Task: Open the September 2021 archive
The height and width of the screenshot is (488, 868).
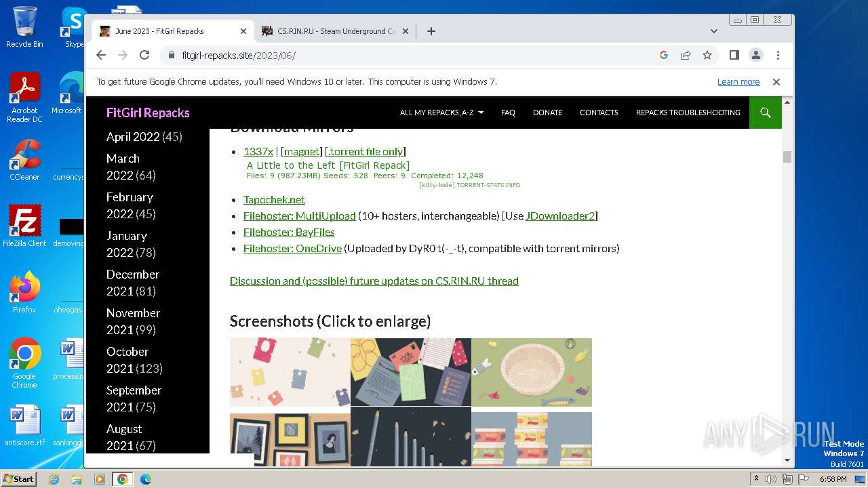Action: coord(134,399)
